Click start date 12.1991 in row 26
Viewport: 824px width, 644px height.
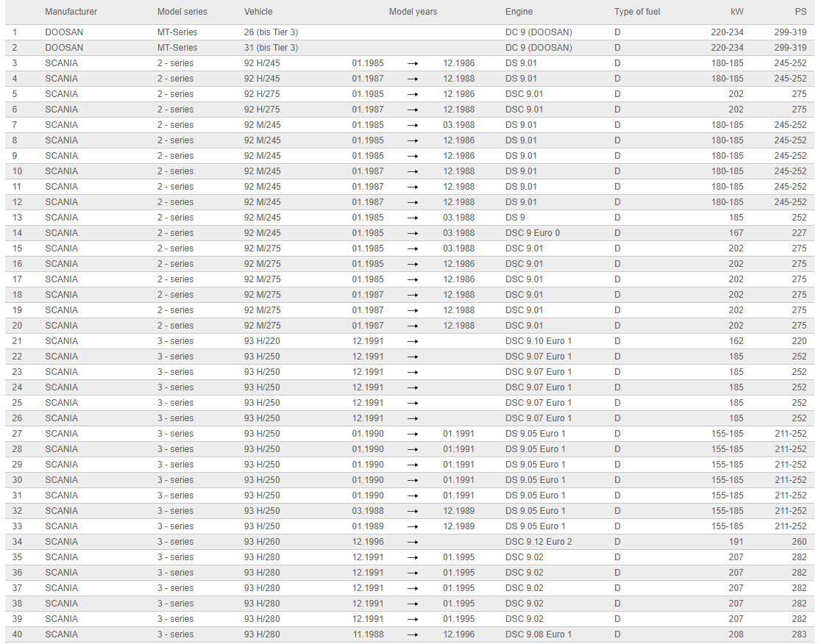tap(368, 418)
